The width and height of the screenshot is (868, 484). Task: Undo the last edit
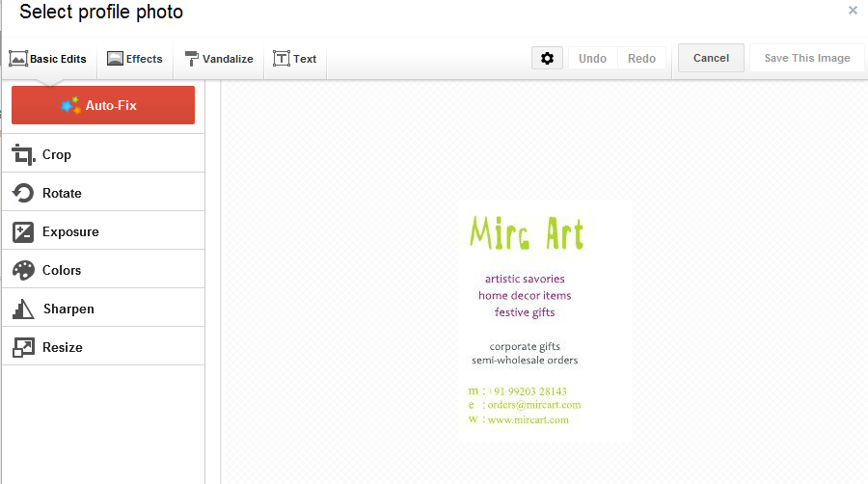click(x=593, y=58)
